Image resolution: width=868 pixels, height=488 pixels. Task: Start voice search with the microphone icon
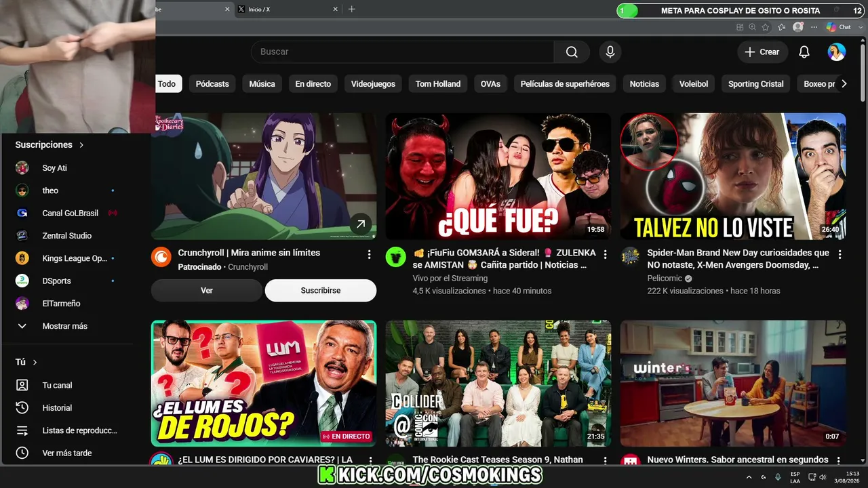tap(610, 52)
